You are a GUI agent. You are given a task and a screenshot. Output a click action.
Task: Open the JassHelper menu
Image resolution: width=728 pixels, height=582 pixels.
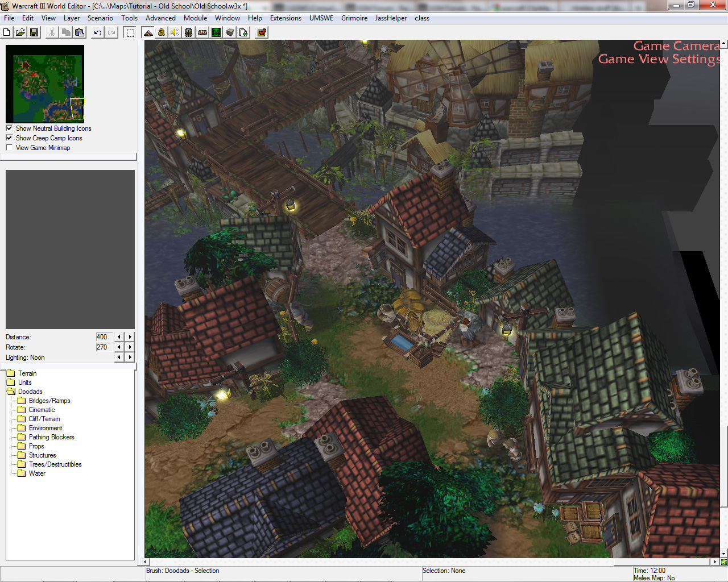click(x=391, y=18)
